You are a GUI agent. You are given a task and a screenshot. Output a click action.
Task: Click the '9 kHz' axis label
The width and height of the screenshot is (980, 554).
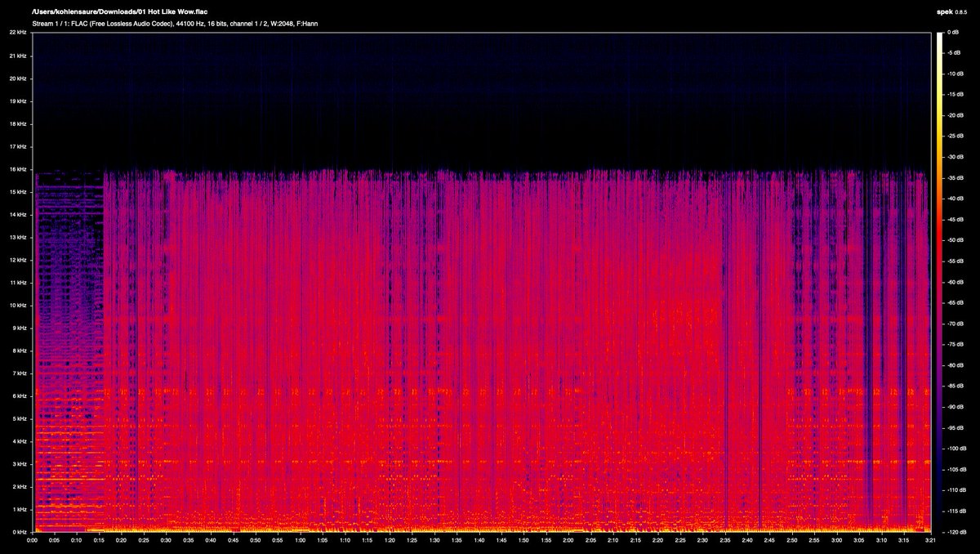click(20, 328)
